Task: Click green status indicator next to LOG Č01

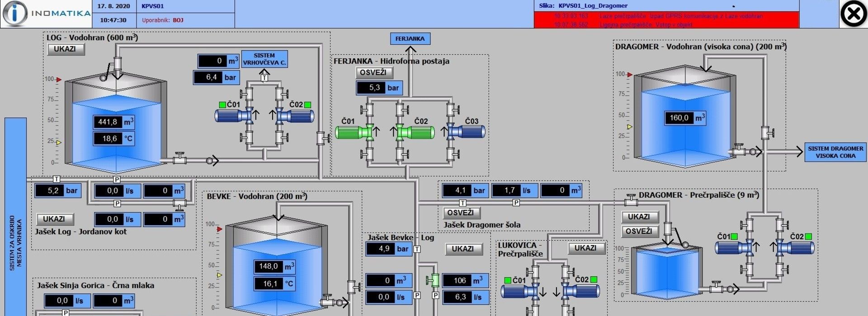Action: [222, 105]
